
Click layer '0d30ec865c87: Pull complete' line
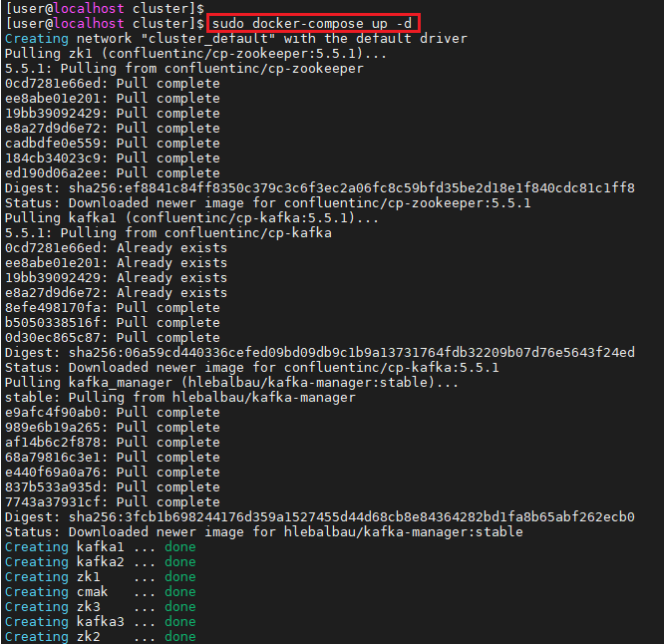pyautogui.click(x=113, y=338)
